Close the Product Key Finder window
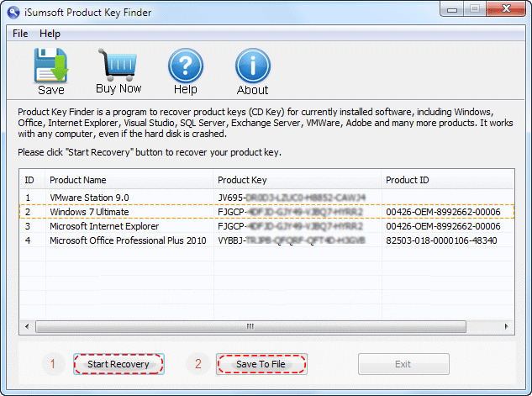The width and height of the screenshot is (532, 396). tap(506, 9)
